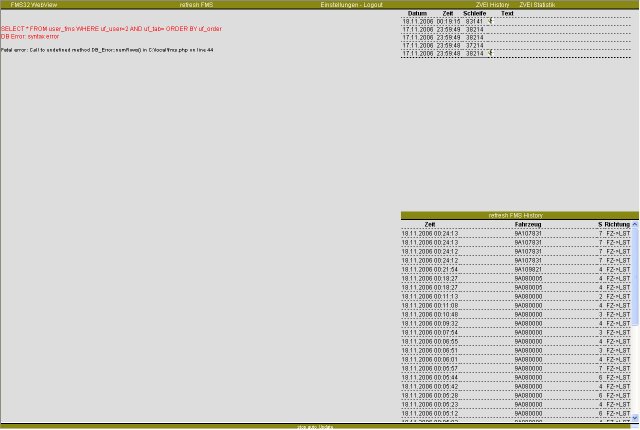Click the scroll up arrow in FMS History
Viewport: 640px width, 430px height.
(635, 225)
